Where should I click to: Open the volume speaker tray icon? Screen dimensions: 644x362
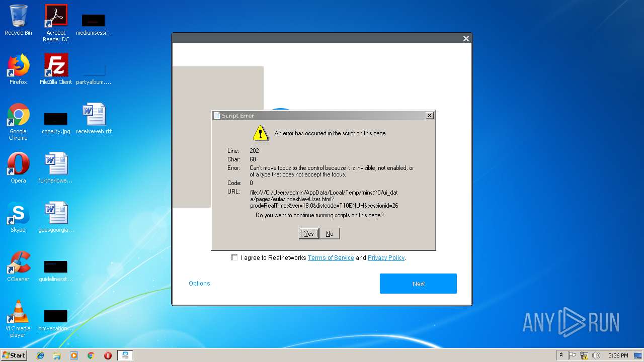596,355
